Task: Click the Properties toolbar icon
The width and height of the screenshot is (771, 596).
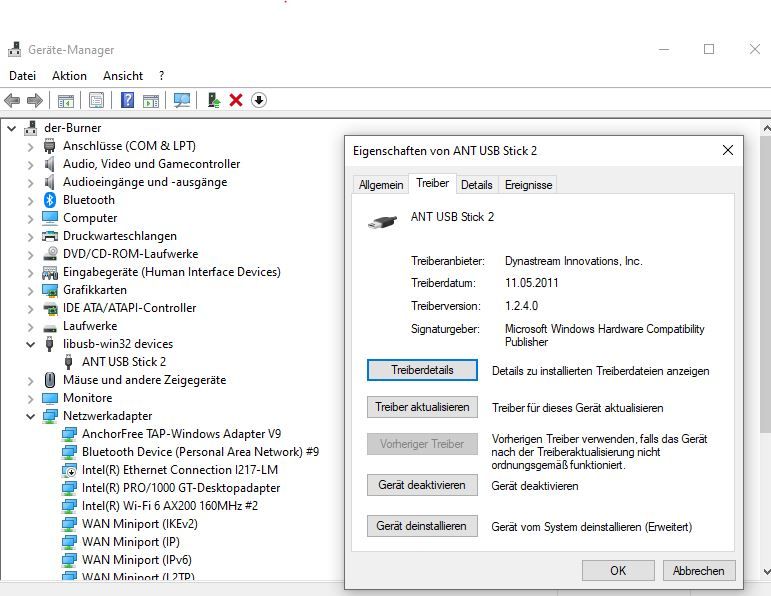Action: click(96, 100)
